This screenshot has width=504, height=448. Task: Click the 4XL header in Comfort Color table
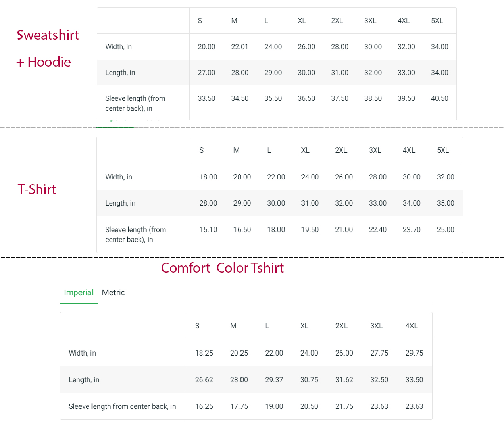(x=411, y=326)
